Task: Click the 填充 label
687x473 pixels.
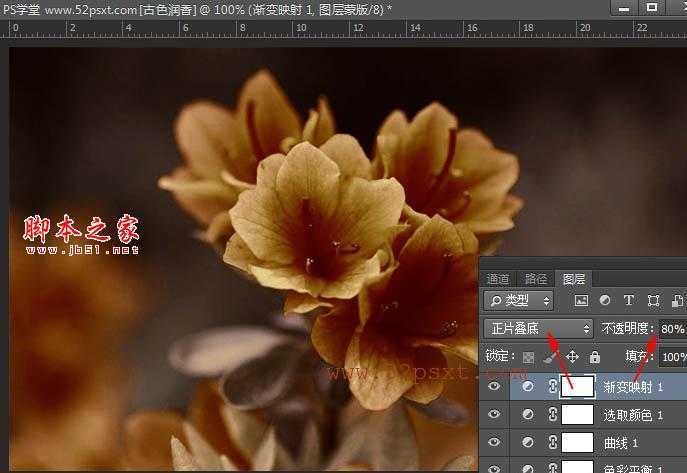Action: point(638,357)
